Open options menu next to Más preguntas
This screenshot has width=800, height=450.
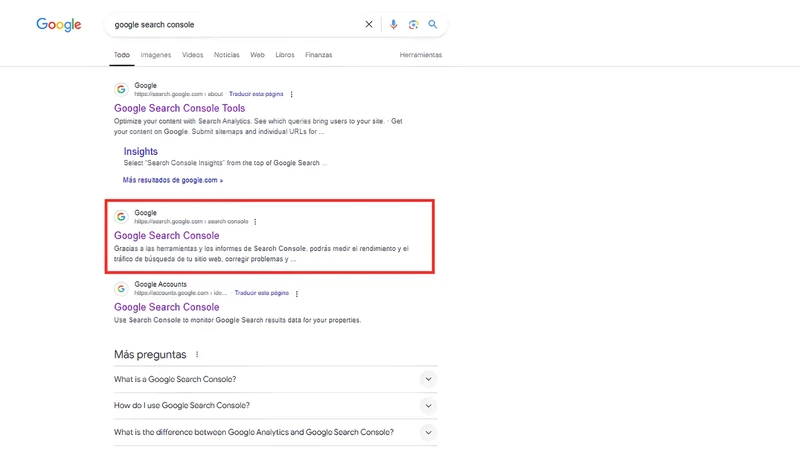pos(197,354)
